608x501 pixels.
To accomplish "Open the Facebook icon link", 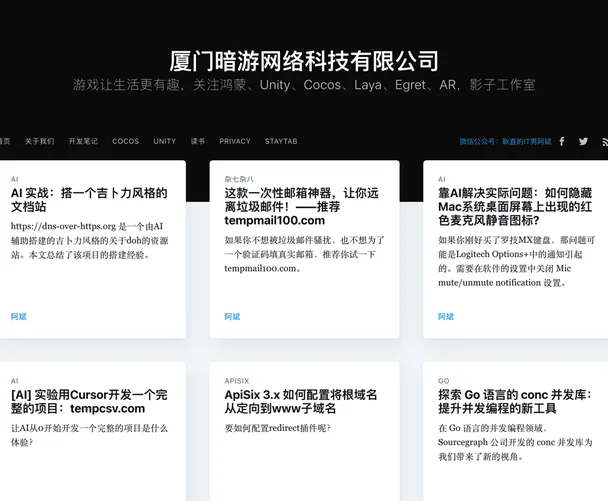I will pyautogui.click(x=562, y=142).
